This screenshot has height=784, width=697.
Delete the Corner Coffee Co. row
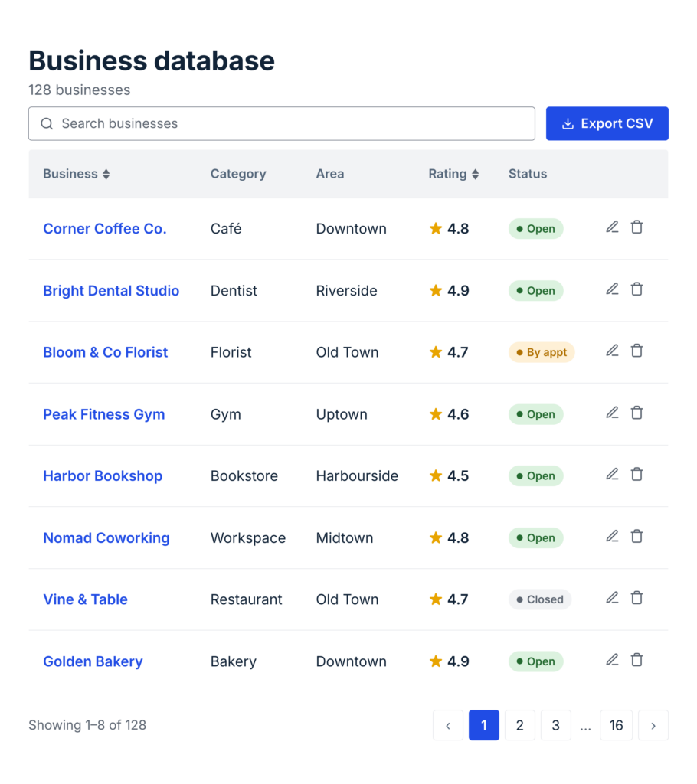(x=636, y=227)
